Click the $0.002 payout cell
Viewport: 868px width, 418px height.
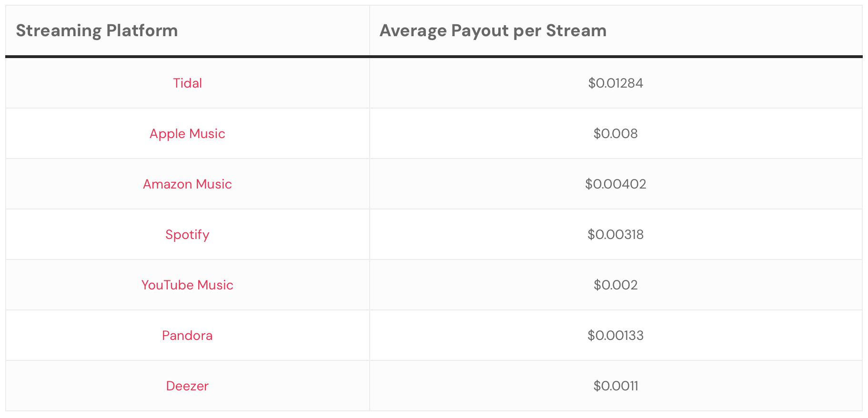(x=616, y=285)
